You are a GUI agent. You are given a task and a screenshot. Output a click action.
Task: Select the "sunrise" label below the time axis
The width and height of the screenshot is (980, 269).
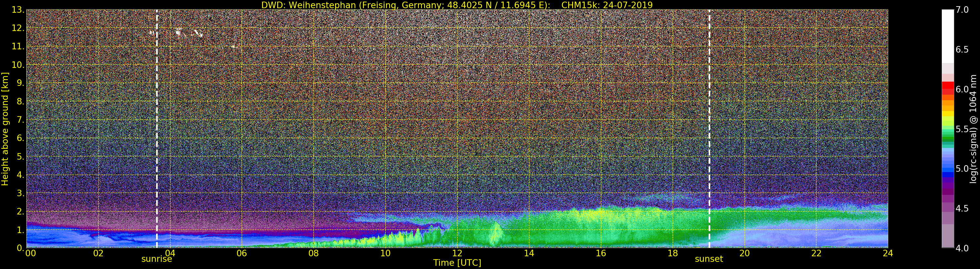point(157,259)
